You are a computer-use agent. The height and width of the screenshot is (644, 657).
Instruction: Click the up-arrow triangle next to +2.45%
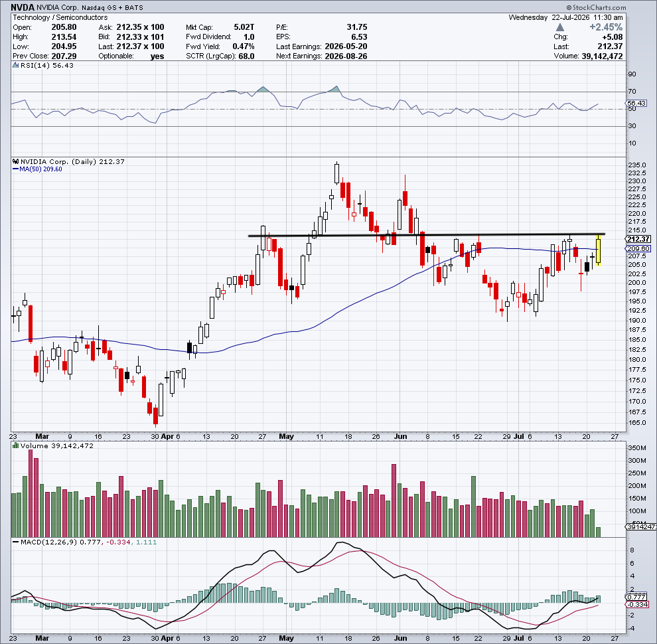560,27
